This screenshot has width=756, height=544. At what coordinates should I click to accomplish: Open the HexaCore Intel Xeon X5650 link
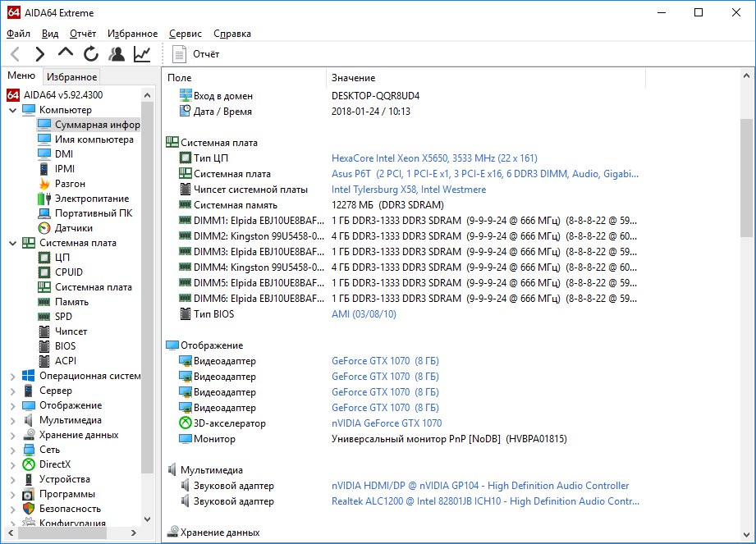434,158
